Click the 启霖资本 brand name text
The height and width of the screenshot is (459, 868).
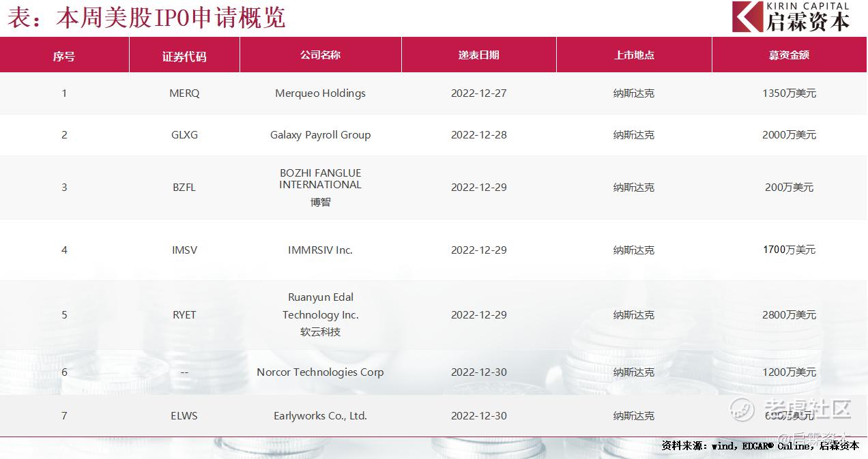pyautogui.click(x=809, y=22)
